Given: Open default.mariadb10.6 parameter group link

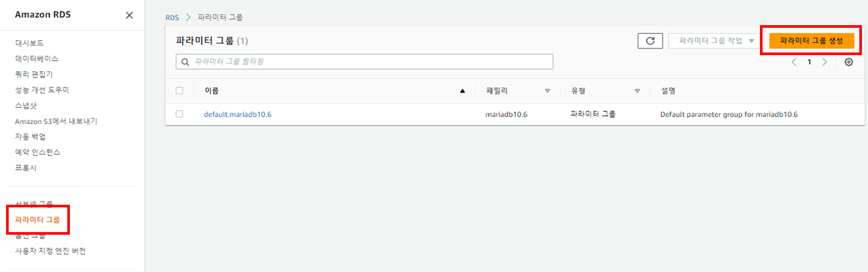Looking at the screenshot, I should pos(237,115).
